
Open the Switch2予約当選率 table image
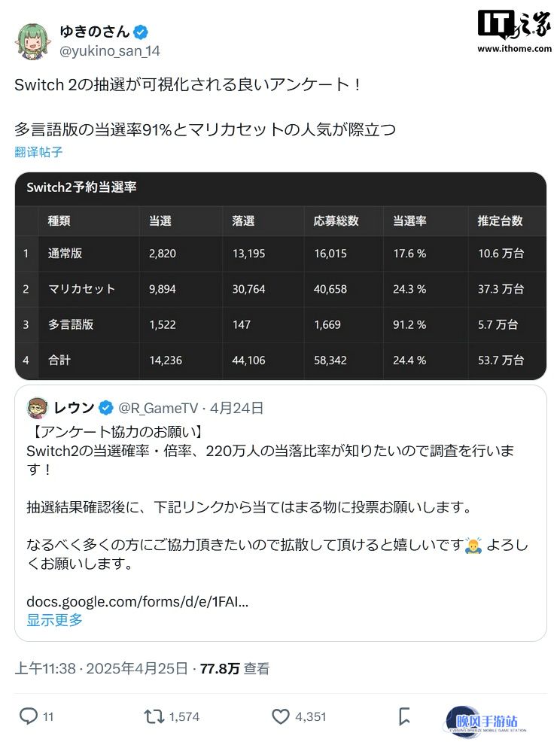281,276
